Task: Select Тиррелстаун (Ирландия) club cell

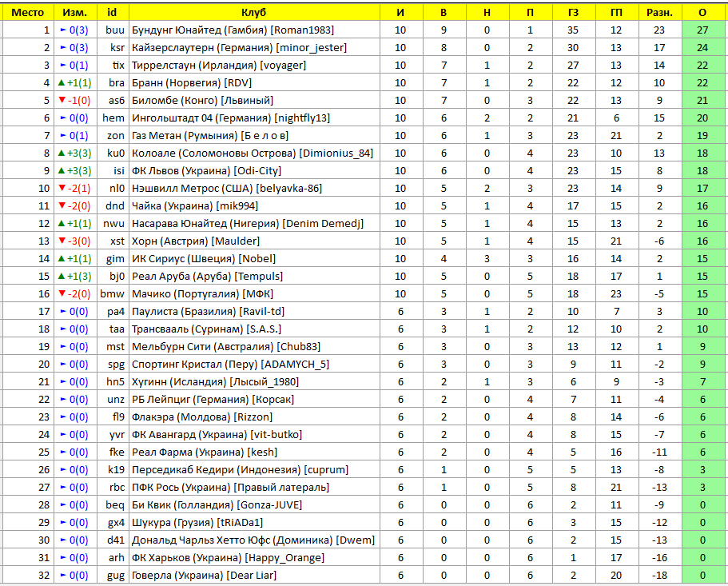Action: click(x=254, y=66)
